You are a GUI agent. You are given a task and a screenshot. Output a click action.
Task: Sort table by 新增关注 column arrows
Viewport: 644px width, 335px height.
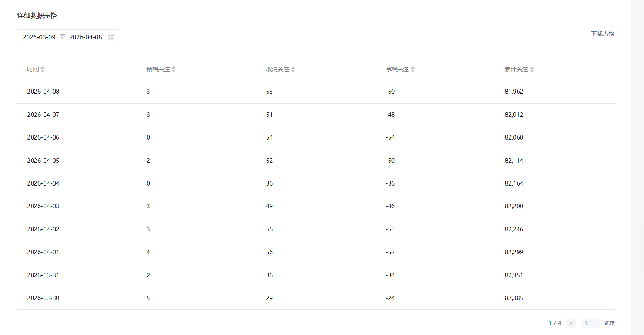coord(173,70)
